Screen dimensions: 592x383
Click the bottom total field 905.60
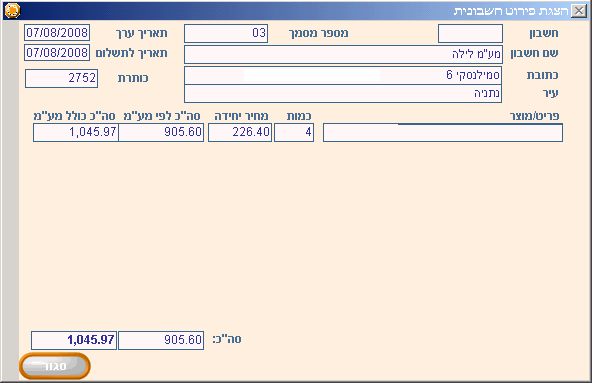pyautogui.click(x=161, y=340)
